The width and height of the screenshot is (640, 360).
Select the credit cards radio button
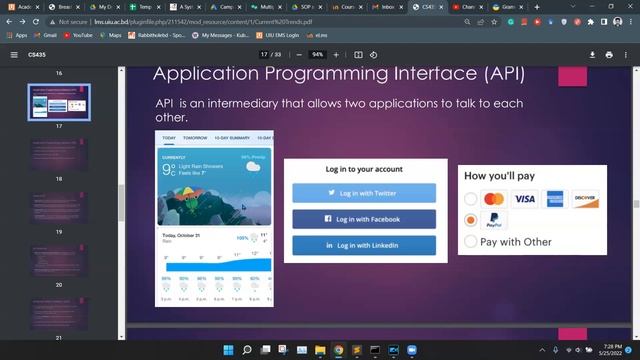coord(470,199)
